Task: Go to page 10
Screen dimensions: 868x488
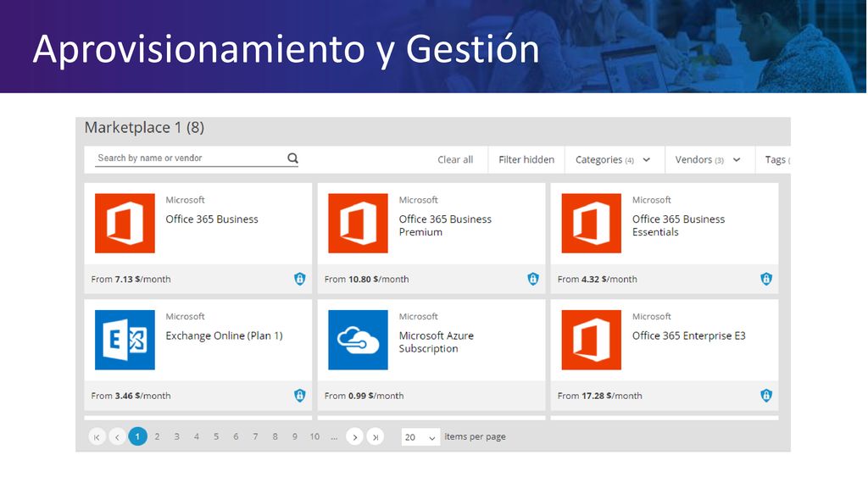Action: (x=314, y=436)
